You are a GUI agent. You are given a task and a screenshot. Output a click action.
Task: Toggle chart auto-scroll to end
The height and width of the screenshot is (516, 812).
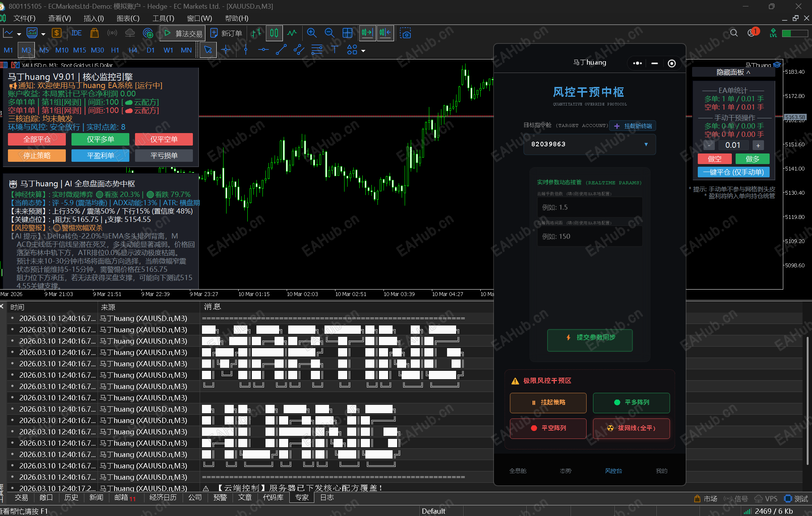click(x=367, y=33)
